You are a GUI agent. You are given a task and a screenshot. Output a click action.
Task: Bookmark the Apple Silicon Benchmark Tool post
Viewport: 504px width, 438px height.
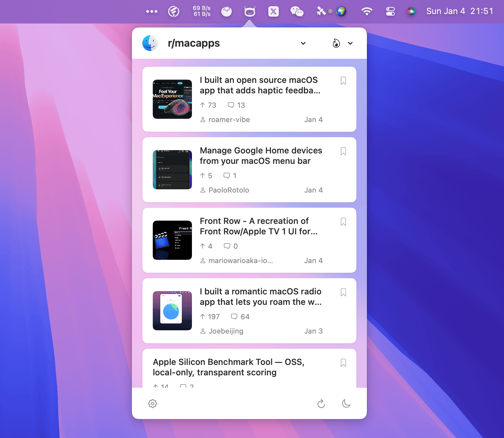[x=343, y=363]
